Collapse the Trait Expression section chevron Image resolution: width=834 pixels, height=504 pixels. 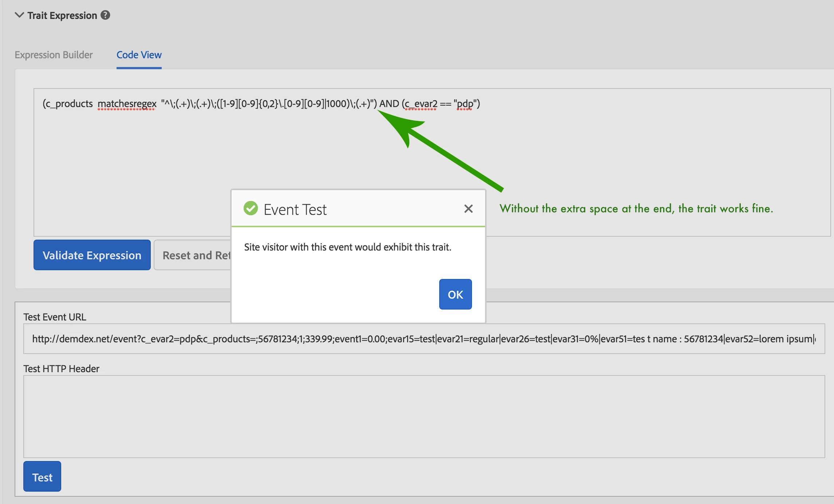coord(19,15)
